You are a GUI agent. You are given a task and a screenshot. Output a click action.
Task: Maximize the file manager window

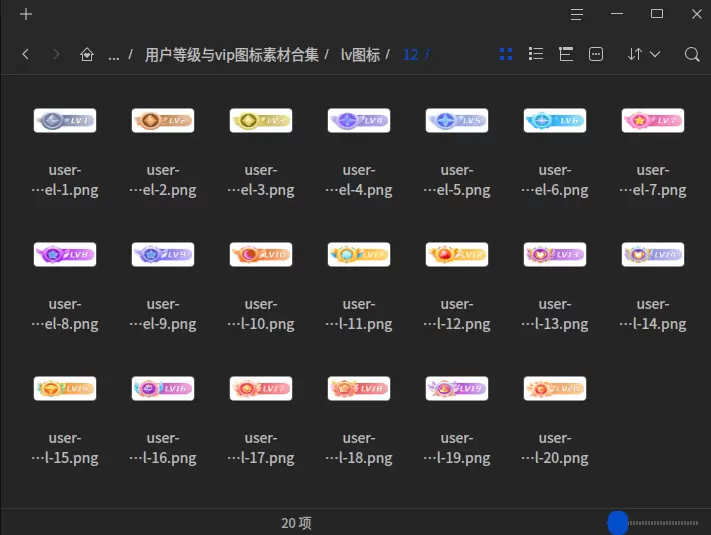pos(657,14)
